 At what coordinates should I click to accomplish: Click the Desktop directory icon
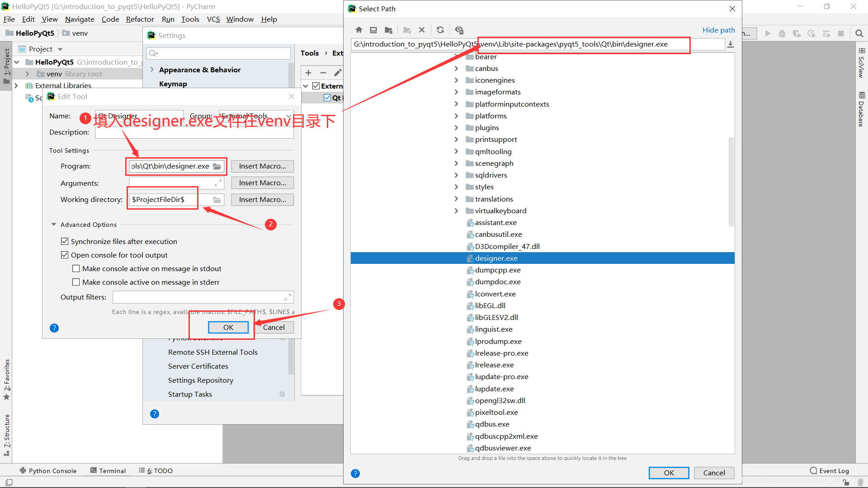coord(373,30)
